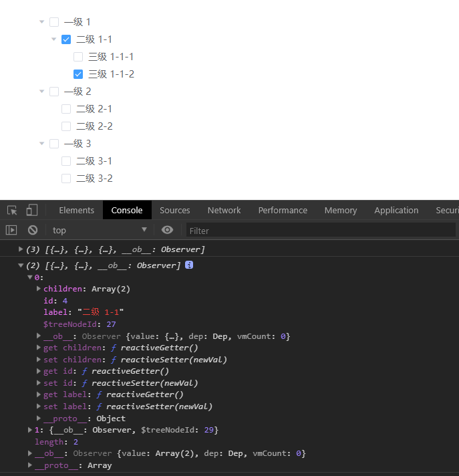Viewport: 459px width, 476px height.
Task: Click the label: "二级 1-1" property line
Action: [x=84, y=312]
